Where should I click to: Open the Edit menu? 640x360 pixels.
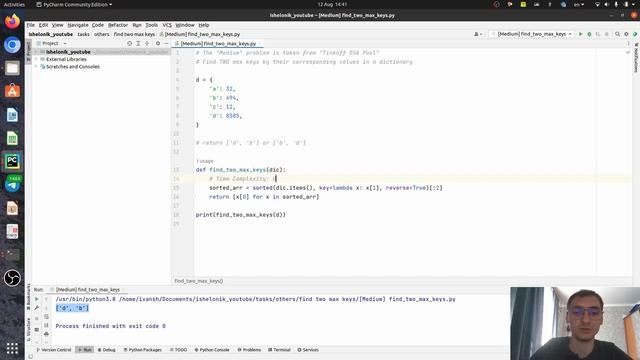[43, 25]
